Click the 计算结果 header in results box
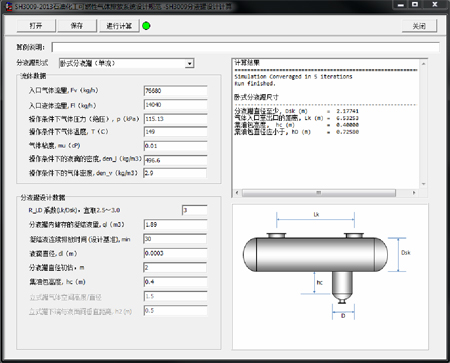The width and height of the screenshot is (450, 363). [247, 63]
